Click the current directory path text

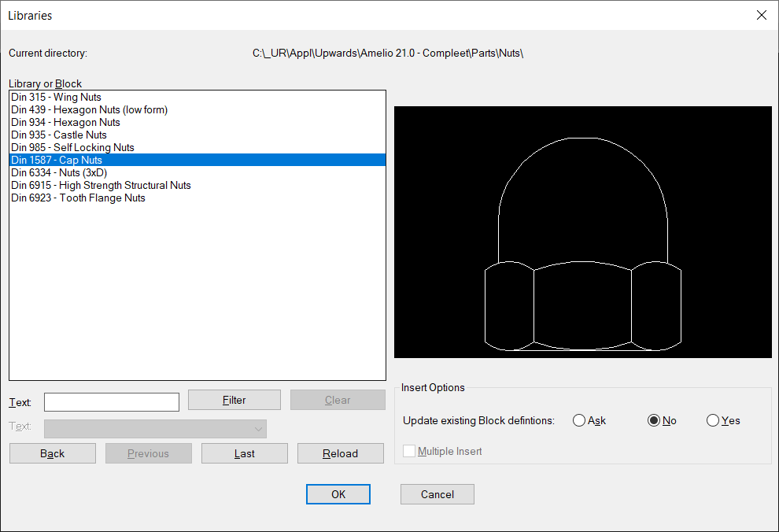point(388,54)
